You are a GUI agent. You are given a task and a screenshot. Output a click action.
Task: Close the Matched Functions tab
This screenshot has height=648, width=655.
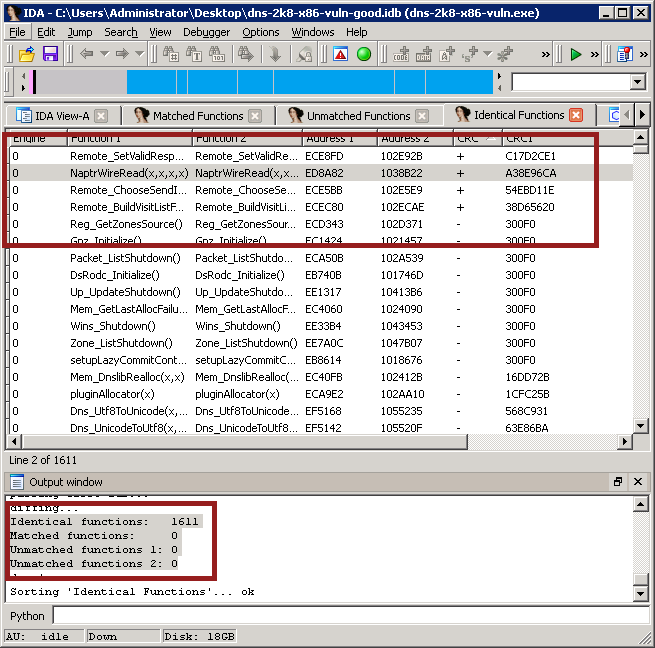click(x=255, y=116)
